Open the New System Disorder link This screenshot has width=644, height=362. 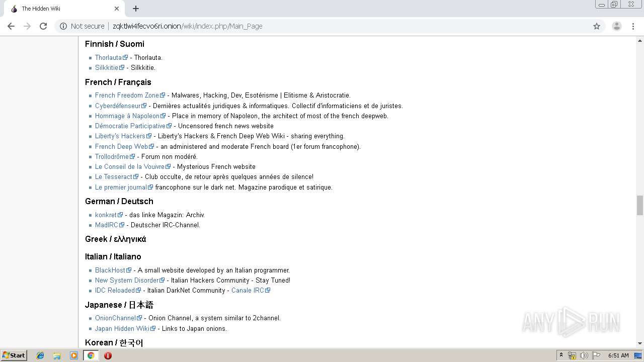pos(127,281)
